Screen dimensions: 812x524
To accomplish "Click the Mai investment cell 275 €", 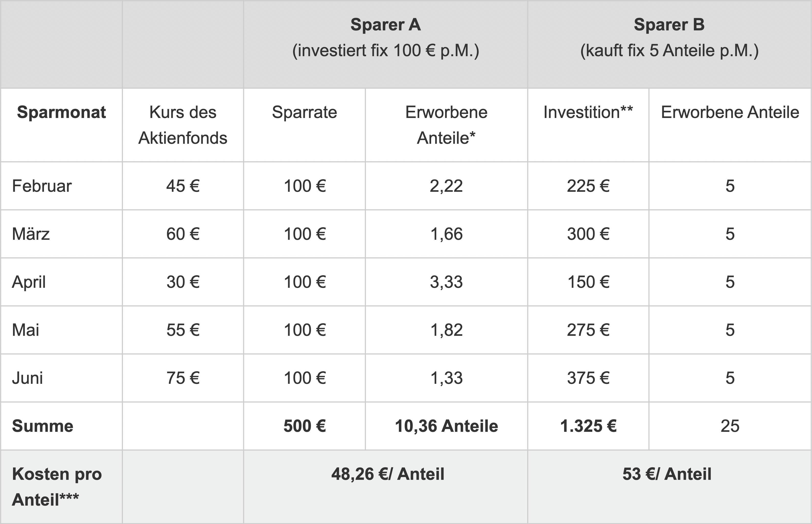I will pyautogui.click(x=588, y=330).
